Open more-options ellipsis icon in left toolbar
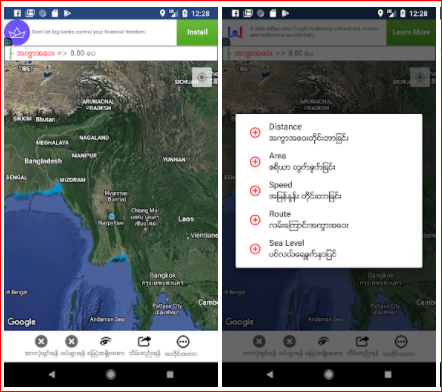 [x=183, y=342]
